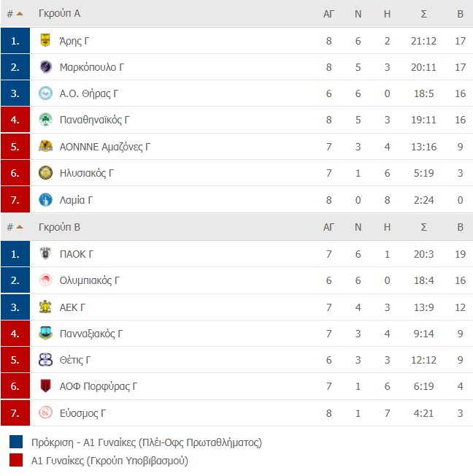Click the Γκρουπ Β table header
Screen dimensions: 473x476
[60, 227]
